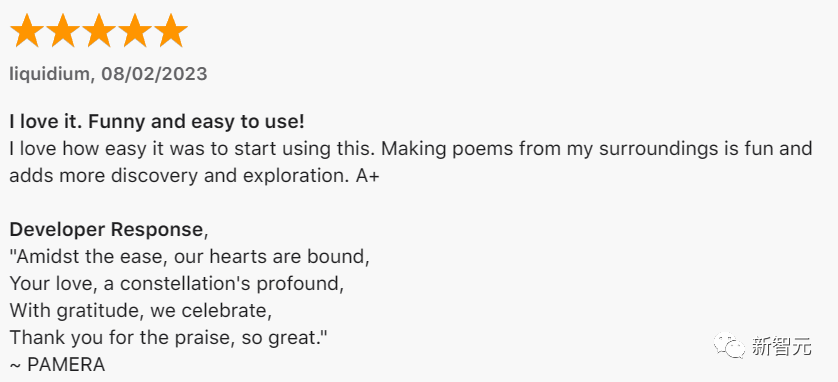Viewport: 838px width, 382px height.
Task: Click the 'A+' grade in review text
Action: click(x=367, y=176)
